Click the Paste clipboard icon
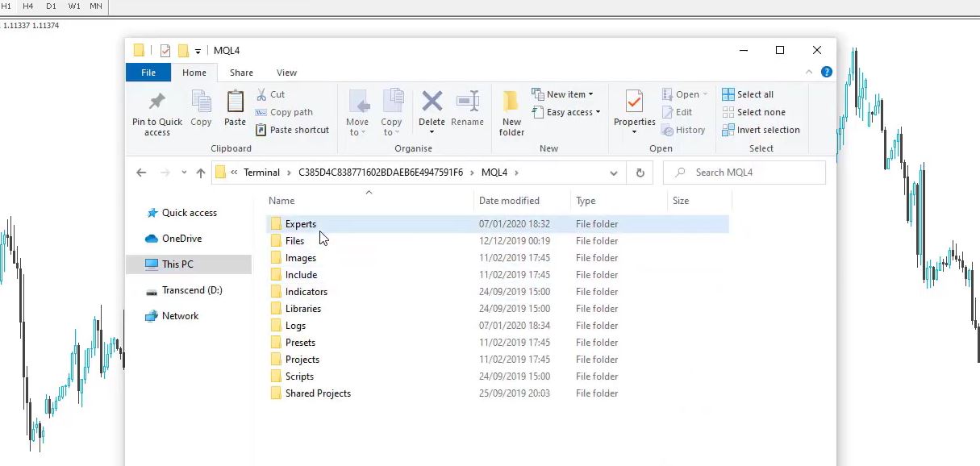 (x=235, y=102)
